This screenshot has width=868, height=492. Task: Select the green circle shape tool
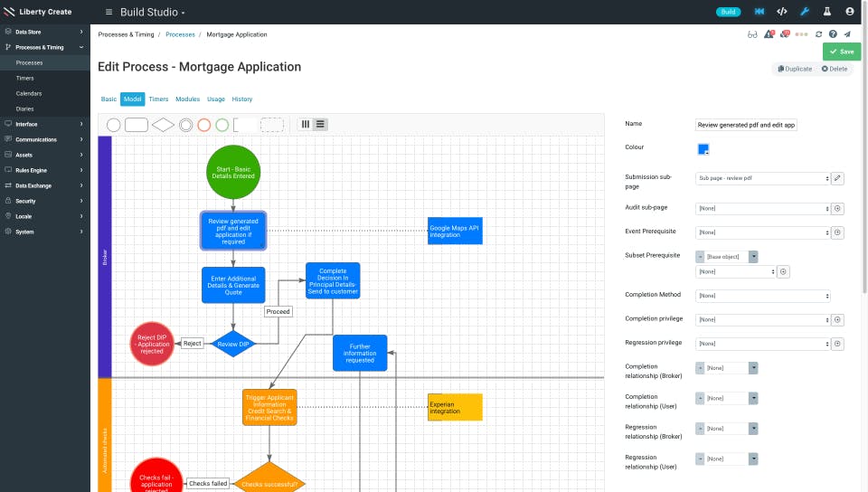pyautogui.click(x=222, y=125)
